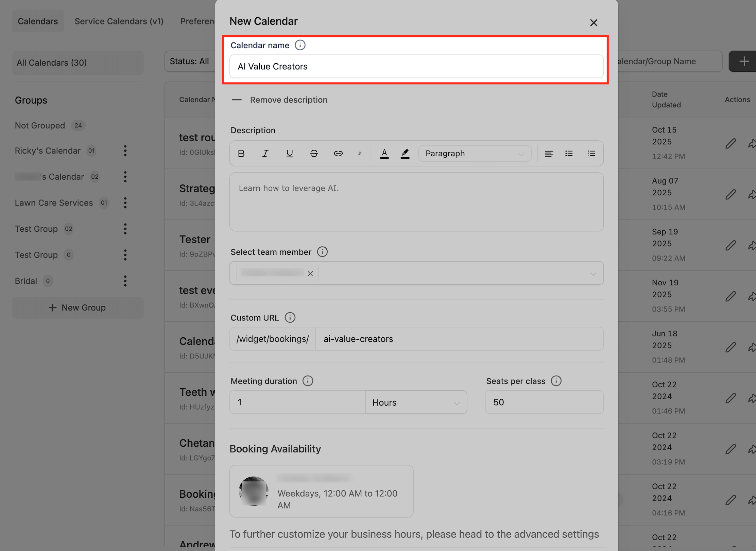Click the bulleted list icon
The width and height of the screenshot is (756, 551).
(x=569, y=154)
